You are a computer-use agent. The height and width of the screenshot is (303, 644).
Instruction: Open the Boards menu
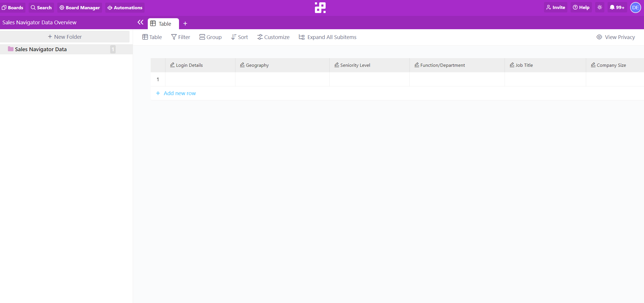click(12, 8)
